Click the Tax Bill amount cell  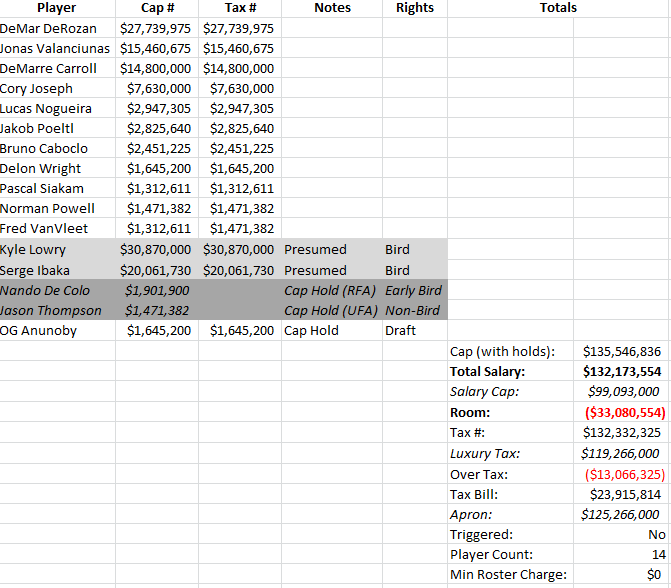click(620, 493)
